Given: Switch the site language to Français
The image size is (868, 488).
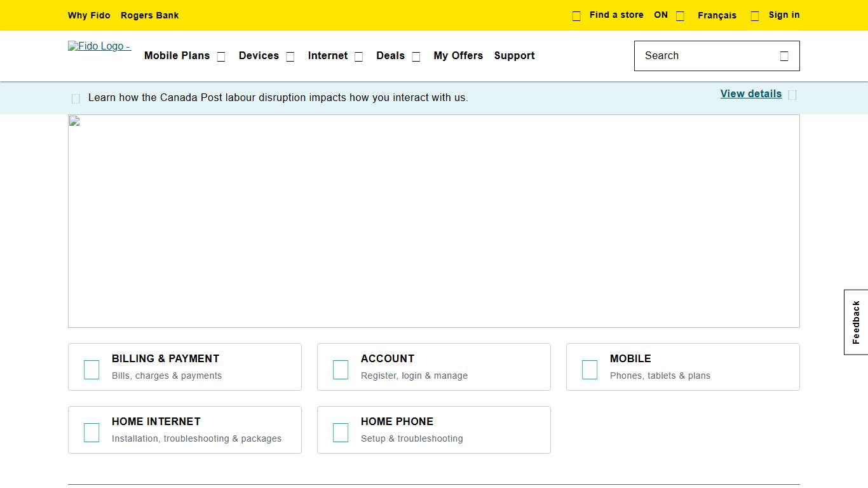Looking at the screenshot, I should 717,15.
